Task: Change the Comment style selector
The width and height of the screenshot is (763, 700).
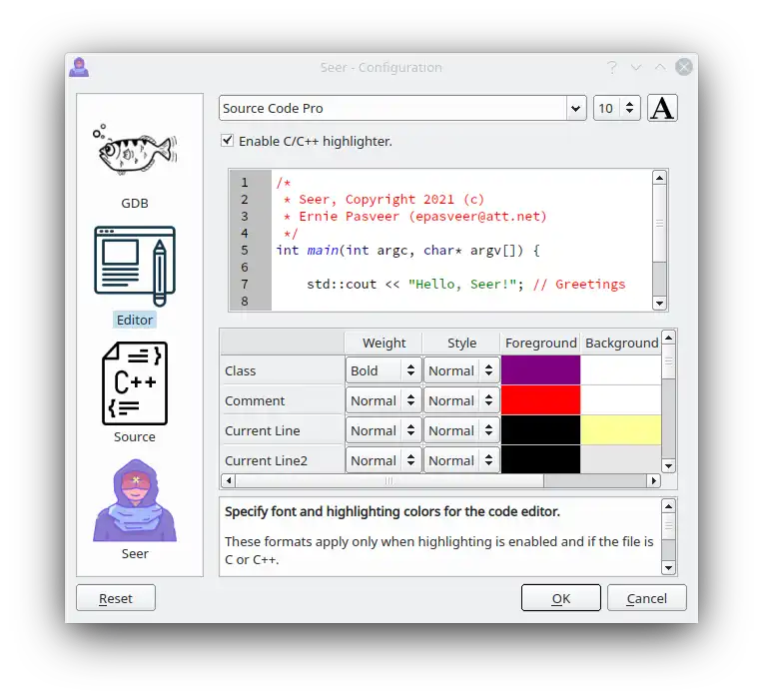Action: pos(461,400)
